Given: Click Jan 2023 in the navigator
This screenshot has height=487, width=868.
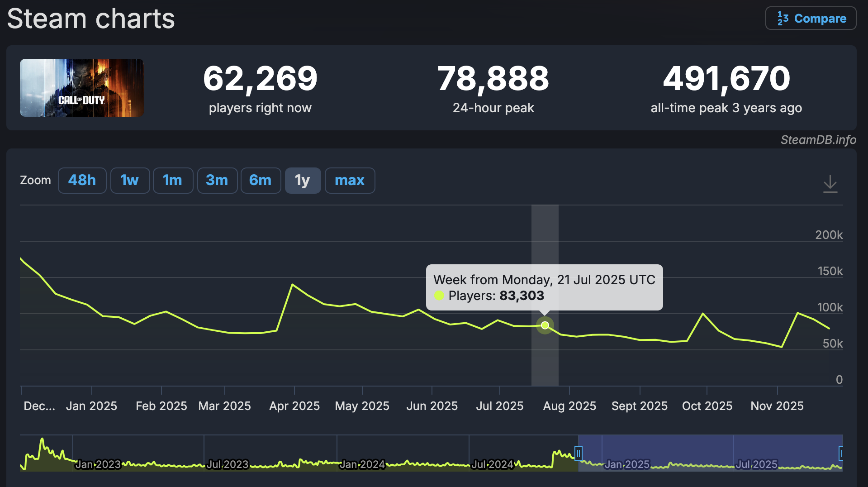Looking at the screenshot, I should tap(98, 464).
